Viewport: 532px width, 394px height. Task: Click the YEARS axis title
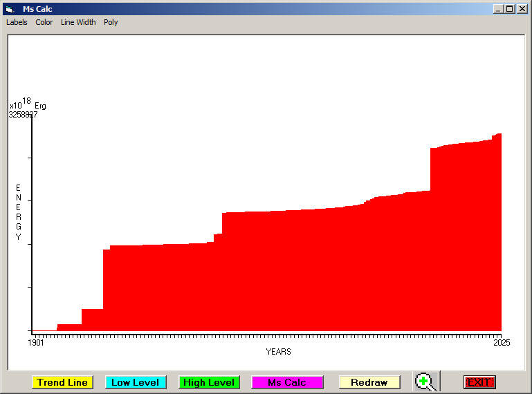point(278,351)
